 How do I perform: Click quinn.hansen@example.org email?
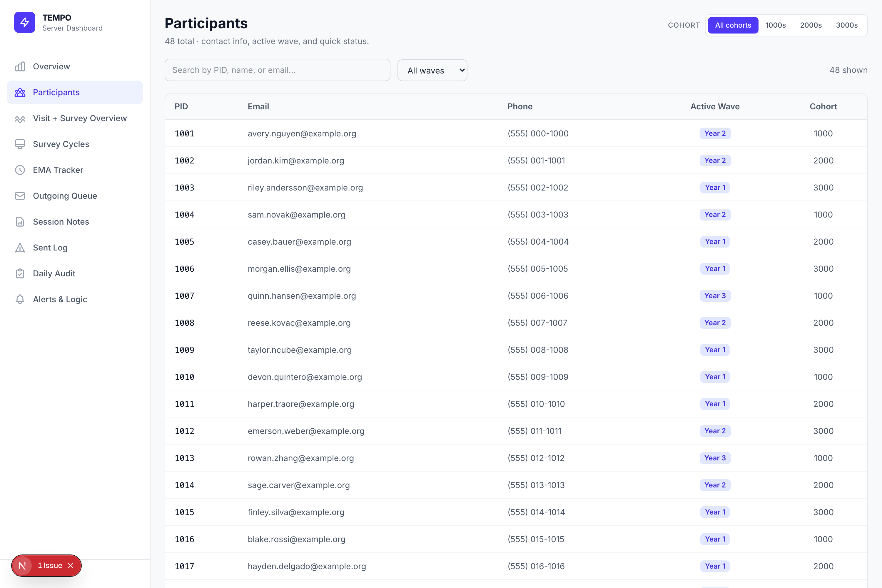click(302, 295)
